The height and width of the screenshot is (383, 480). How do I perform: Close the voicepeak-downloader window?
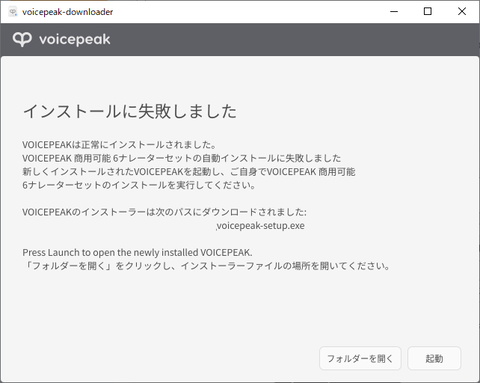[x=462, y=12]
